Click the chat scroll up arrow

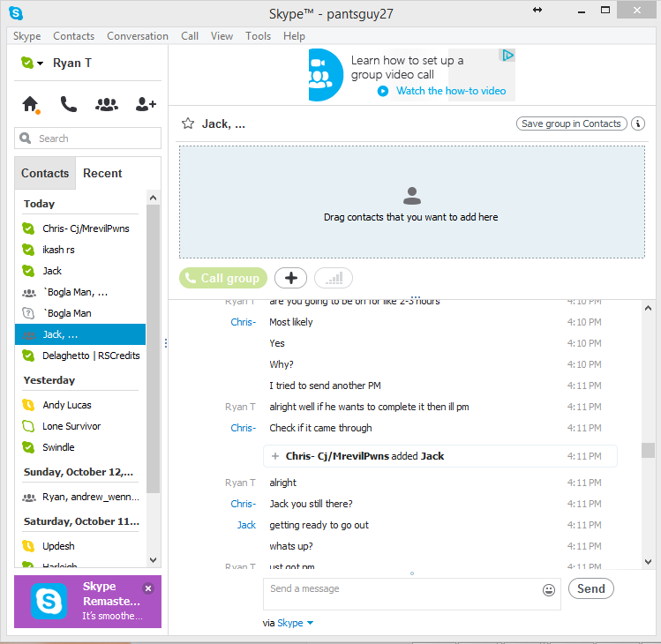(x=648, y=309)
